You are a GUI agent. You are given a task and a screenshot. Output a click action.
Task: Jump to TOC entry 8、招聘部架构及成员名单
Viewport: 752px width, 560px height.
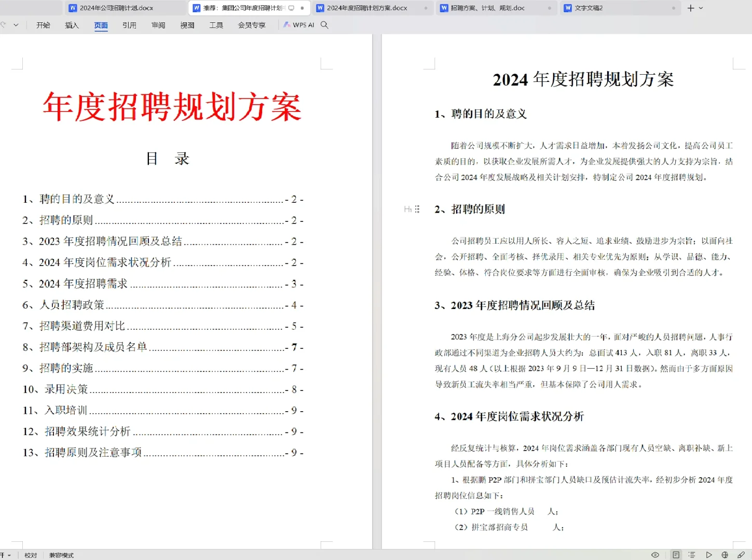pos(163,347)
